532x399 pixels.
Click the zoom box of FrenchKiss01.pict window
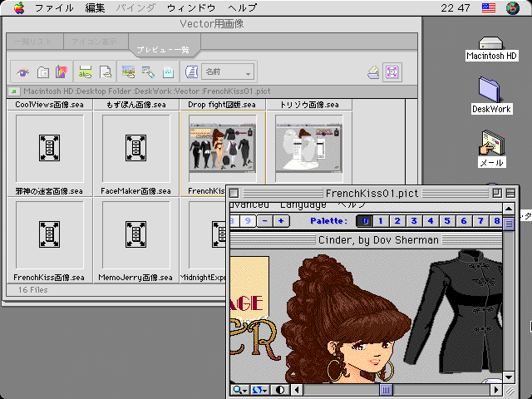tap(497, 193)
